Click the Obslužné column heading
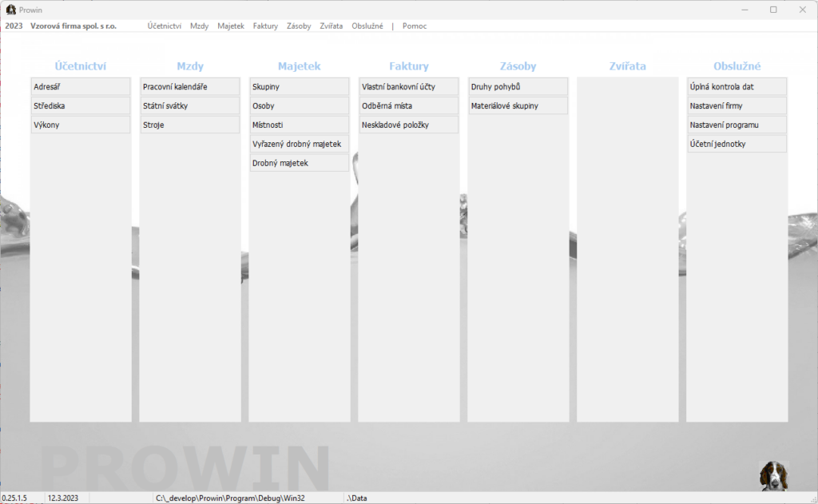The width and height of the screenshot is (818, 504). 737,66
